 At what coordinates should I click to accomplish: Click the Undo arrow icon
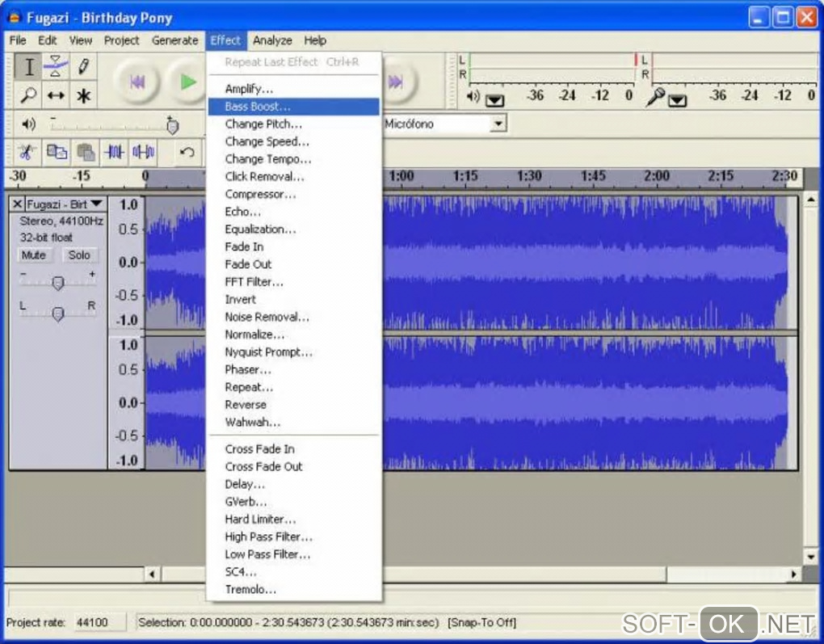pyautogui.click(x=187, y=151)
